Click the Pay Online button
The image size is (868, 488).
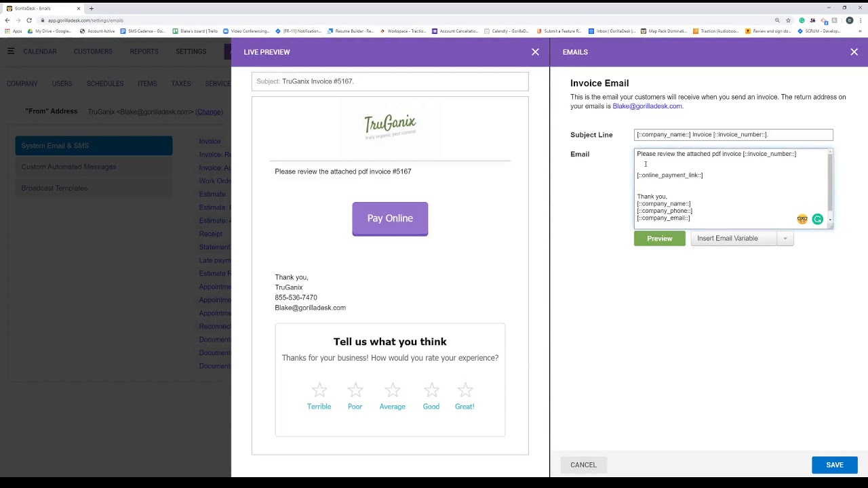tap(390, 219)
